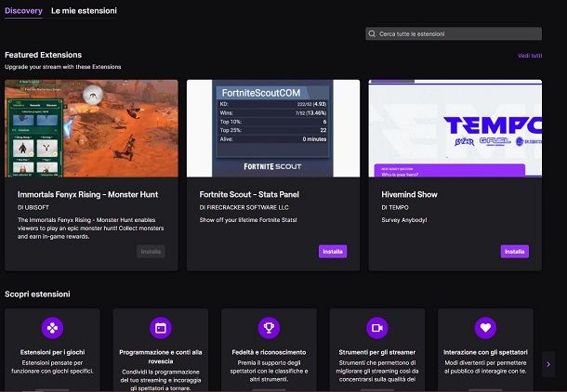Image resolution: width=567 pixels, height=392 pixels.
Task: Click the DI UBISOFT developer text
Action: [33, 207]
